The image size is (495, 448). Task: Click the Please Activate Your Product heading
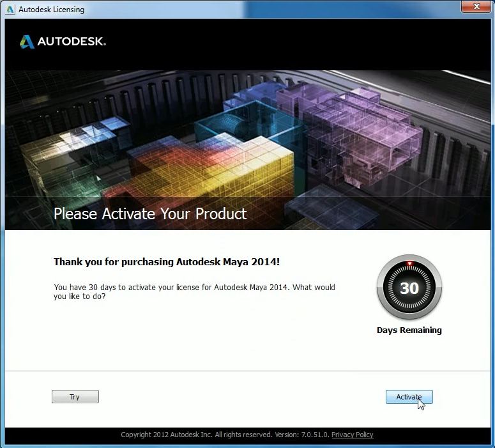[150, 213]
